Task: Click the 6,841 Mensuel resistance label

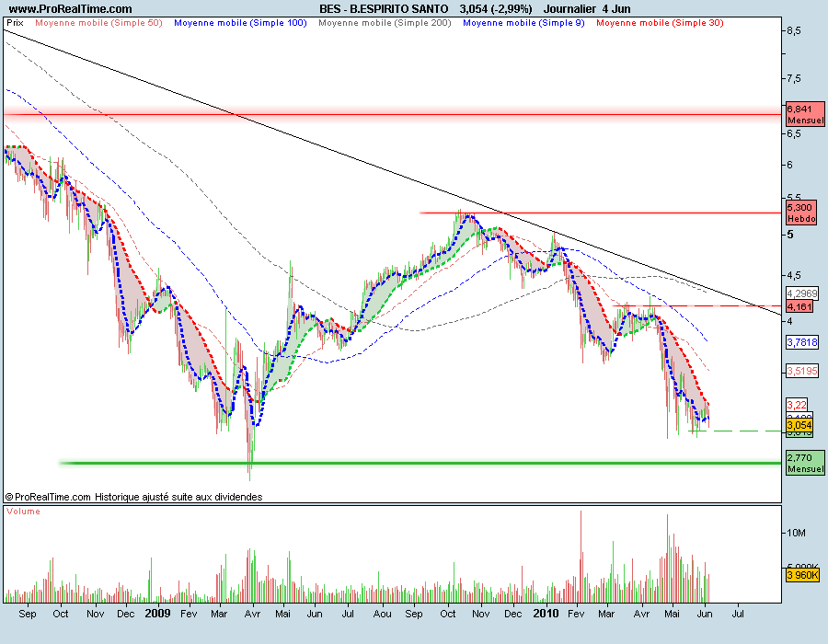Action: [x=805, y=114]
